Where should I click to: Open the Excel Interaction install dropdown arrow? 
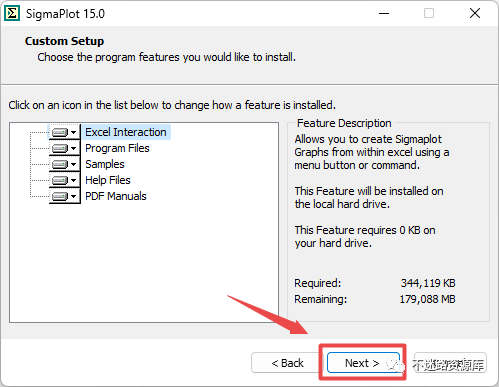[74, 132]
